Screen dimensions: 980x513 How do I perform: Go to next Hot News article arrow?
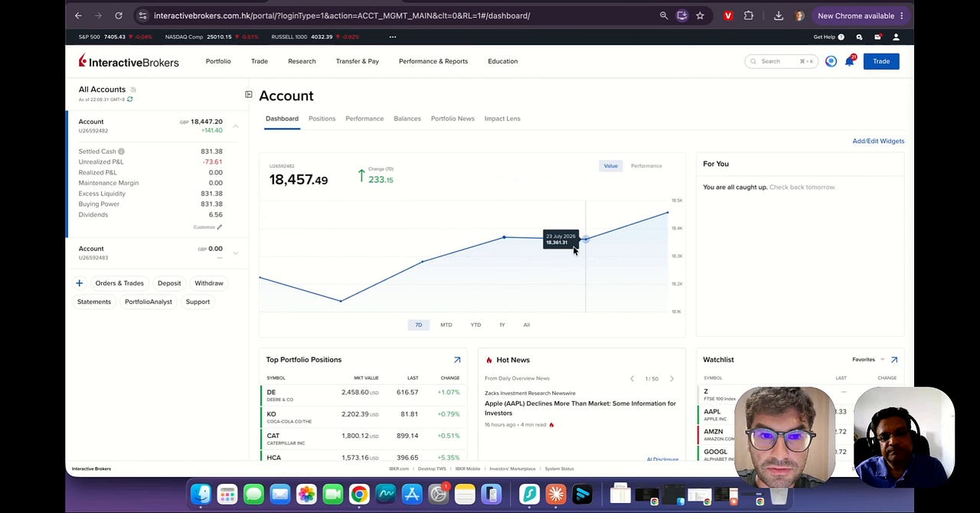coord(671,378)
